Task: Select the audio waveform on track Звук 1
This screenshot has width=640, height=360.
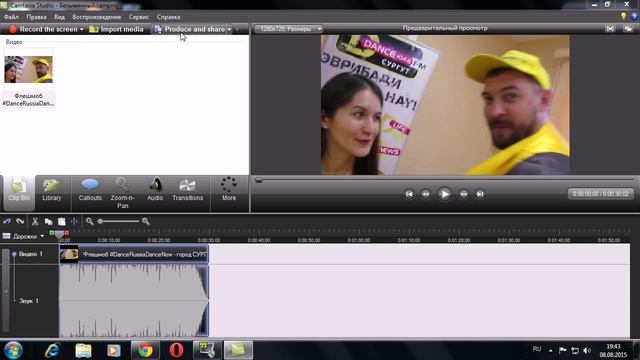Action: click(x=134, y=301)
